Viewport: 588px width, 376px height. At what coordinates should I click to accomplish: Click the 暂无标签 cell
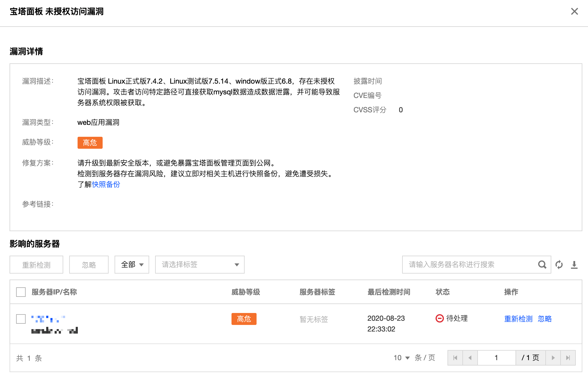coord(314,319)
